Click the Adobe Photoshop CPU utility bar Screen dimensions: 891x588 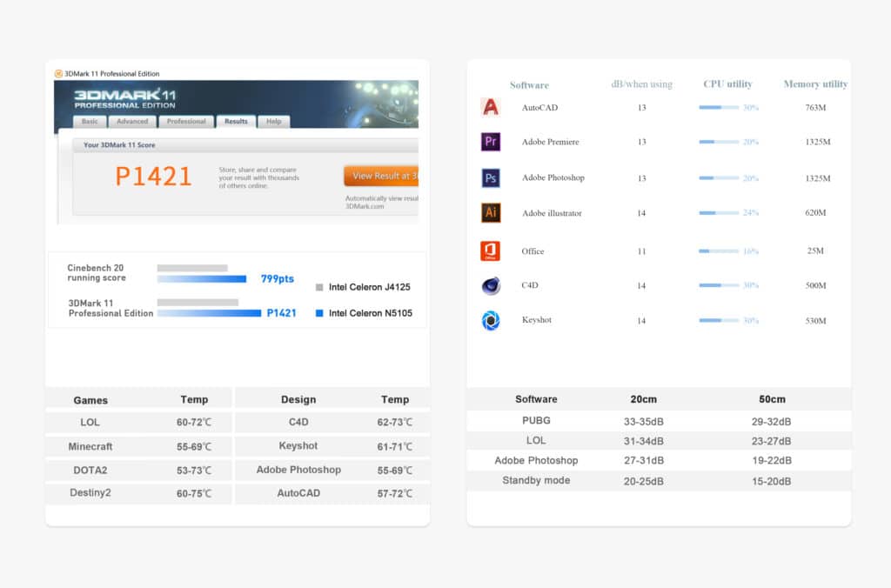click(x=719, y=177)
